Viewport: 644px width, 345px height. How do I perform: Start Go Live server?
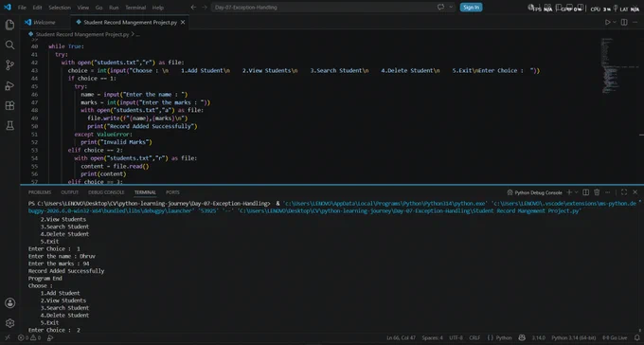615,338
